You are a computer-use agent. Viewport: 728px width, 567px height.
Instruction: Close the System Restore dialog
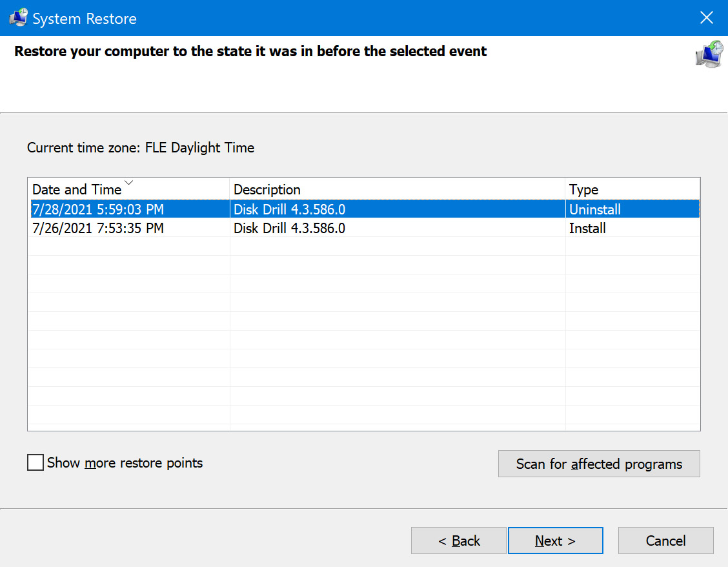(706, 17)
